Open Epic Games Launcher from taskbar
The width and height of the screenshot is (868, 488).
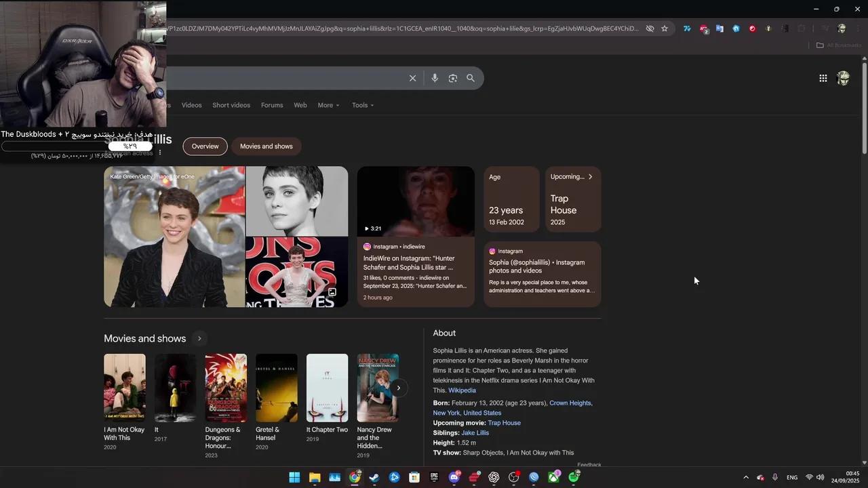coord(434,477)
